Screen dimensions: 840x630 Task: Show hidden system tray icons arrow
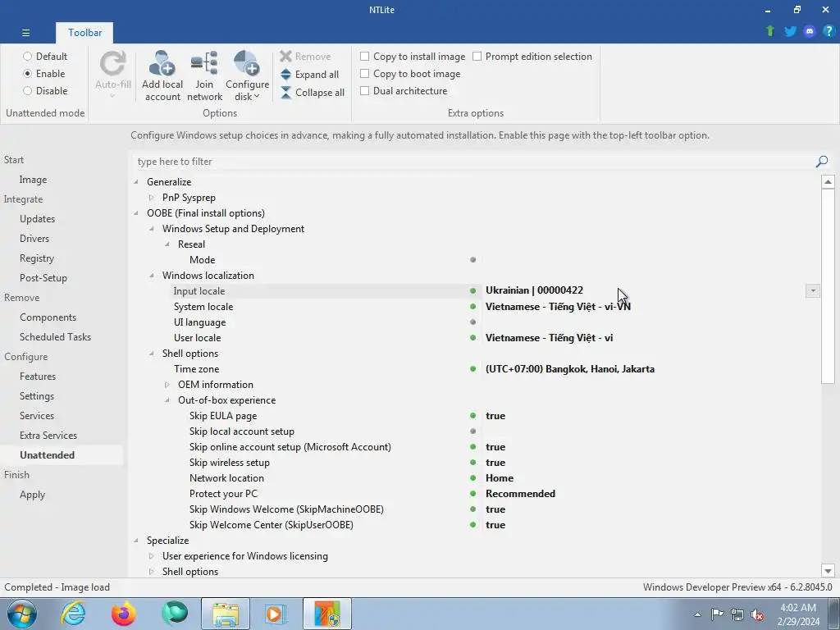[697, 614]
